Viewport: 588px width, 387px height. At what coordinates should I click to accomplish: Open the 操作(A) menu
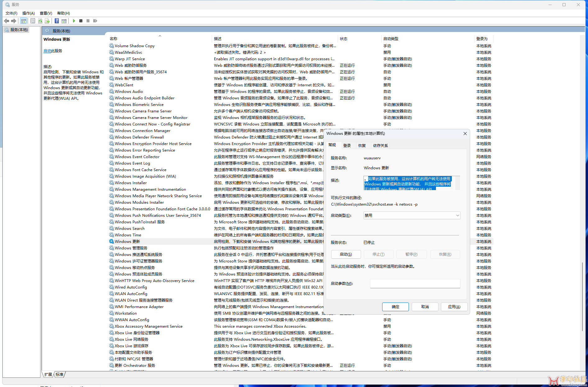coord(29,13)
